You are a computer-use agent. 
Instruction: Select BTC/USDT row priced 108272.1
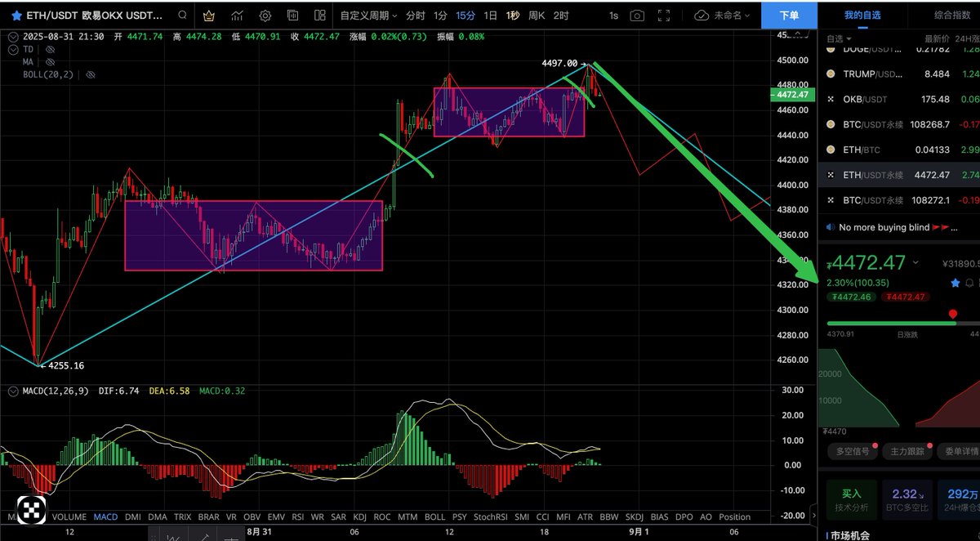[x=898, y=200]
